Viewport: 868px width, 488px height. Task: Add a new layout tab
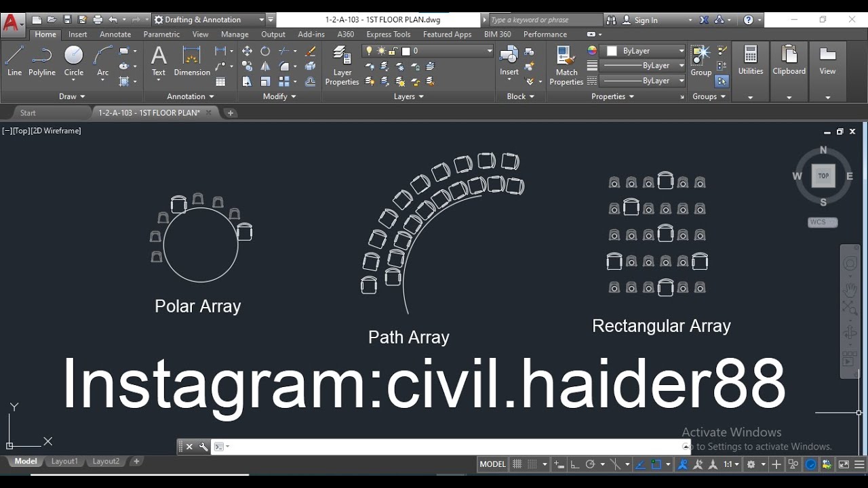click(x=136, y=462)
